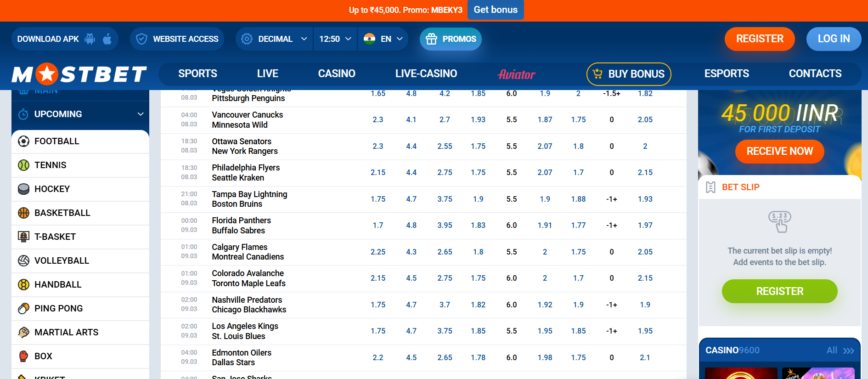Click the Get bonus button

(x=496, y=10)
